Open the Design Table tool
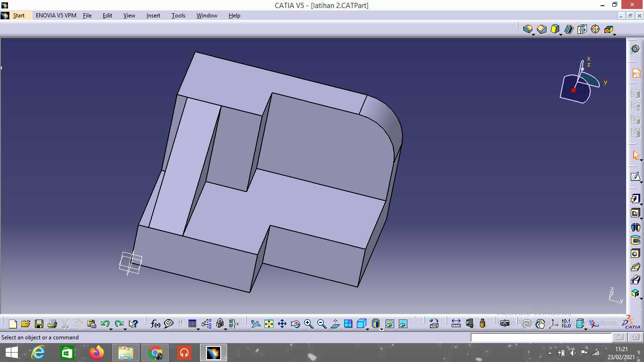Viewport: 644px width, 362px height. 192,324
